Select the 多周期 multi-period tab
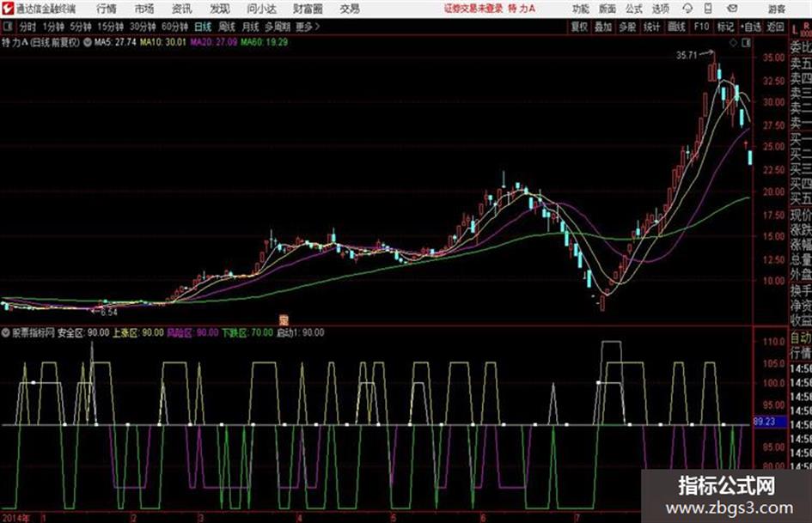Viewport: 812px width, 523px height. click(278, 27)
